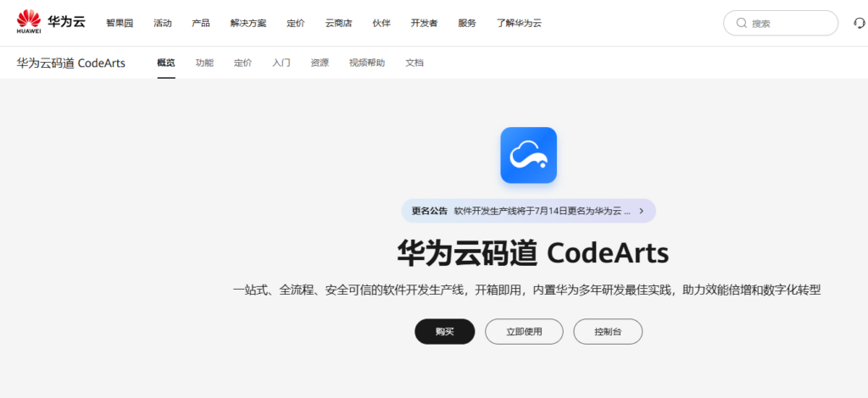Open the 服务 menu
Image resolution: width=868 pixels, height=398 pixels.
[x=467, y=23]
